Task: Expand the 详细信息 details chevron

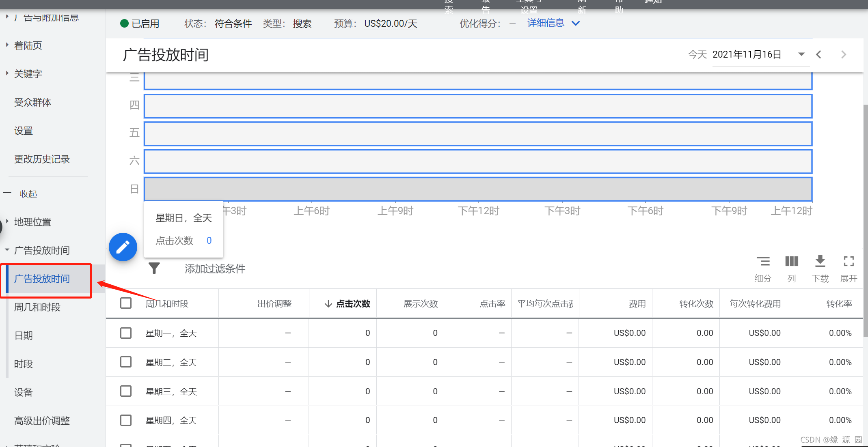Action: 576,24
